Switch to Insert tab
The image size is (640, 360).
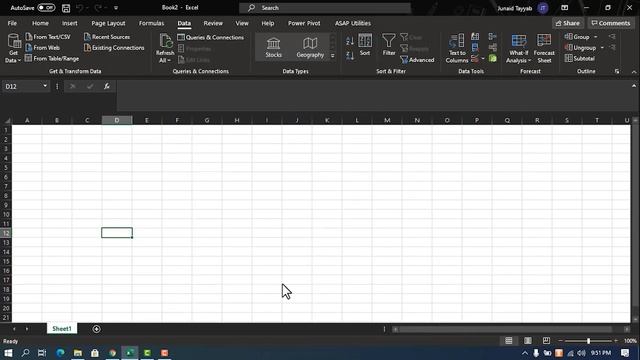[x=69, y=23]
